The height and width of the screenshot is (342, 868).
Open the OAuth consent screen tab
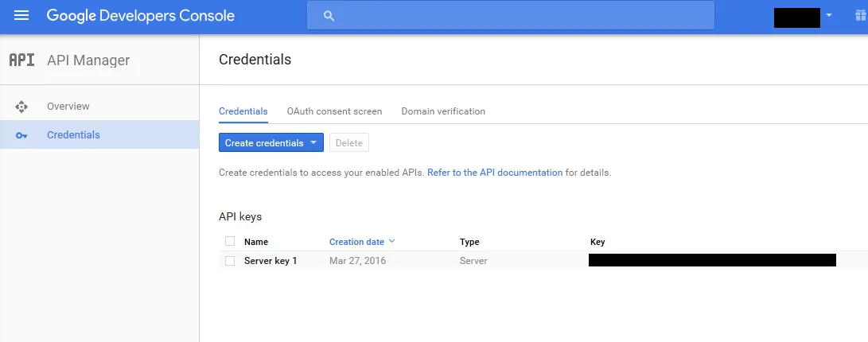[x=334, y=111]
